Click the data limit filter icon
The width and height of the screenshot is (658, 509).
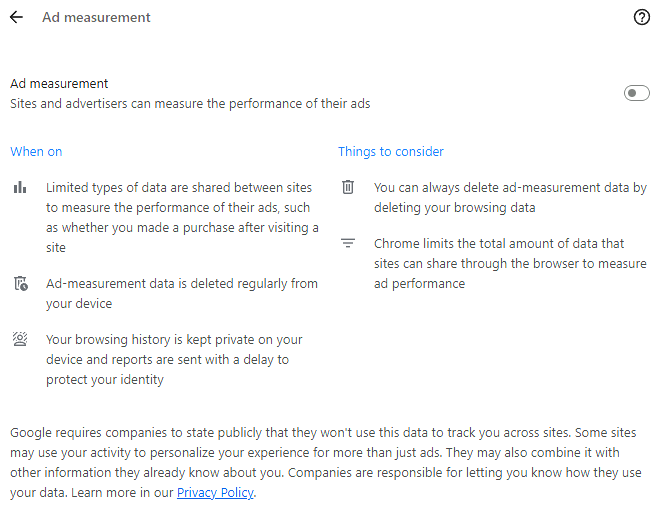pyautogui.click(x=348, y=243)
